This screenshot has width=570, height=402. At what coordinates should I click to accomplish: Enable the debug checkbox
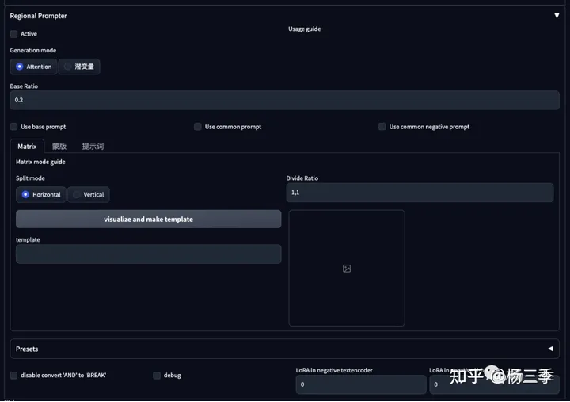click(x=157, y=375)
